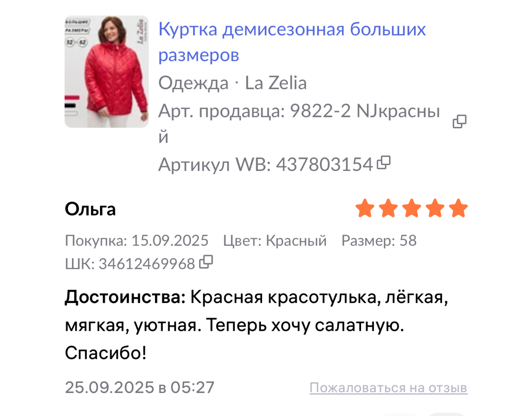Click the fourth rating star

(x=435, y=208)
